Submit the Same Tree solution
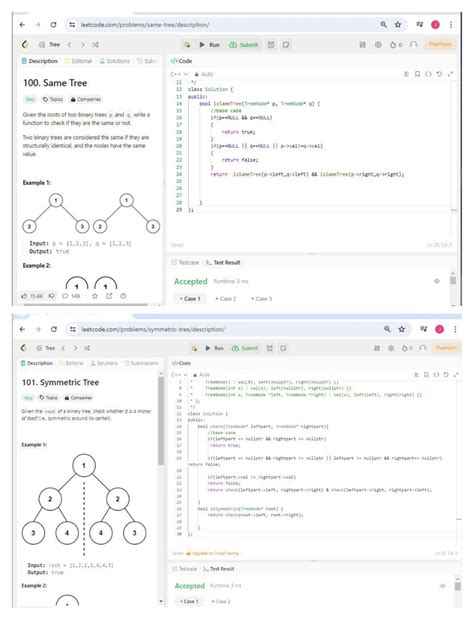 coord(244,45)
